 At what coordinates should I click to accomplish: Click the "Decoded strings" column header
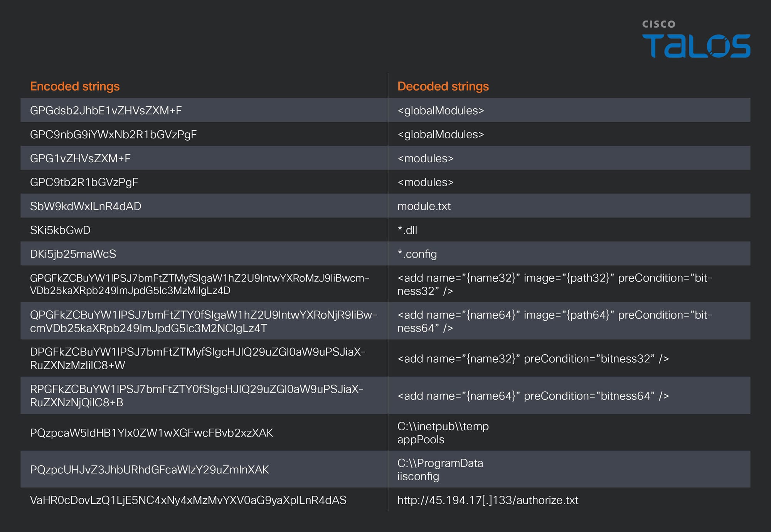443,86
